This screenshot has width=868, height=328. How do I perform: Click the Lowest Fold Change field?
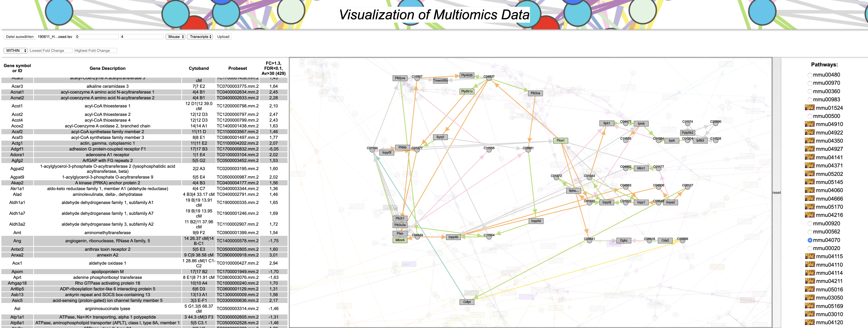(51, 50)
